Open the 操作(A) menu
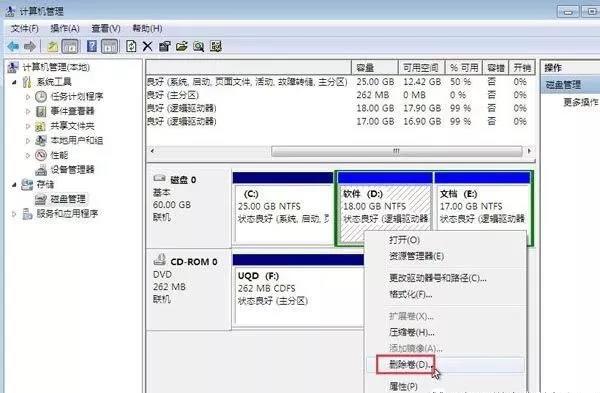600x393 pixels. pyautogui.click(x=65, y=28)
